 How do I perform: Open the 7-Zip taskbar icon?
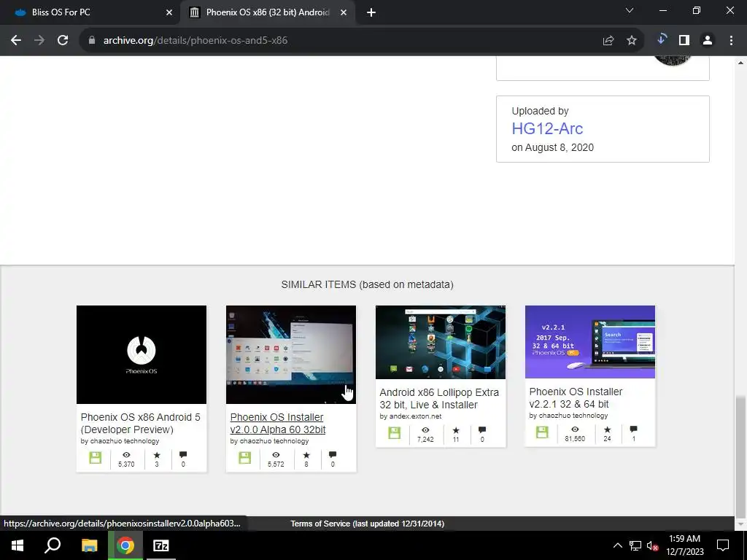(160, 545)
